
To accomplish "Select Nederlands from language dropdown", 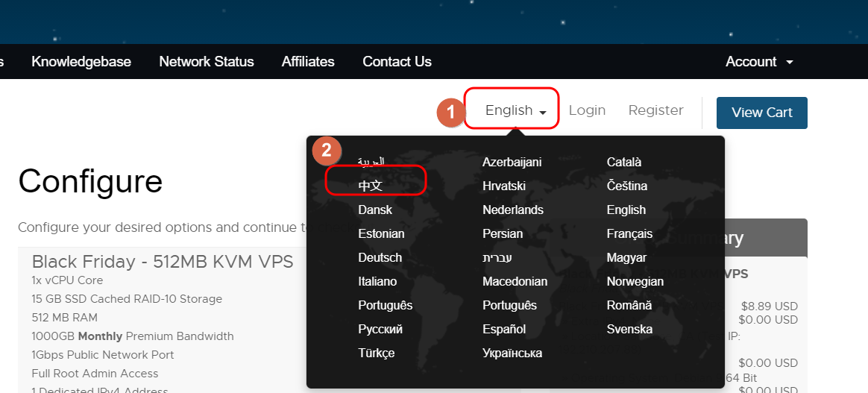I will pyautogui.click(x=513, y=210).
